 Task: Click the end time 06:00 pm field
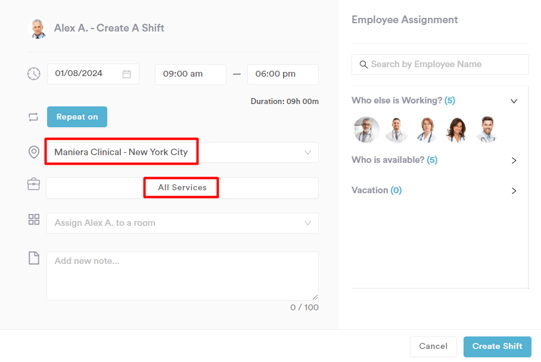tap(283, 74)
